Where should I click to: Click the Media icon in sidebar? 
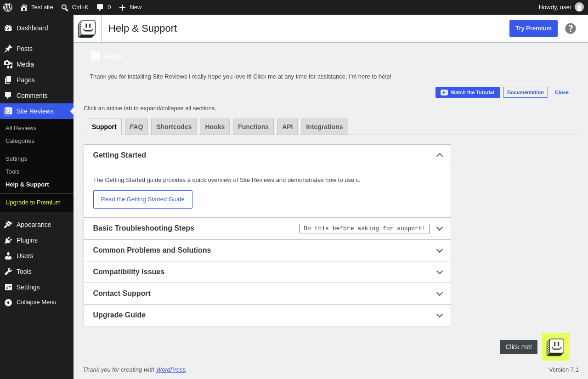point(8,64)
